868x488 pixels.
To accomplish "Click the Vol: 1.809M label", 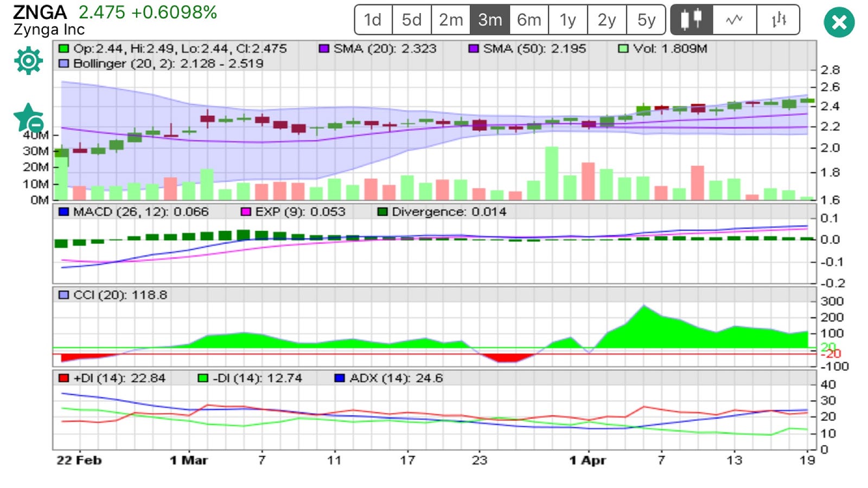I will (671, 49).
